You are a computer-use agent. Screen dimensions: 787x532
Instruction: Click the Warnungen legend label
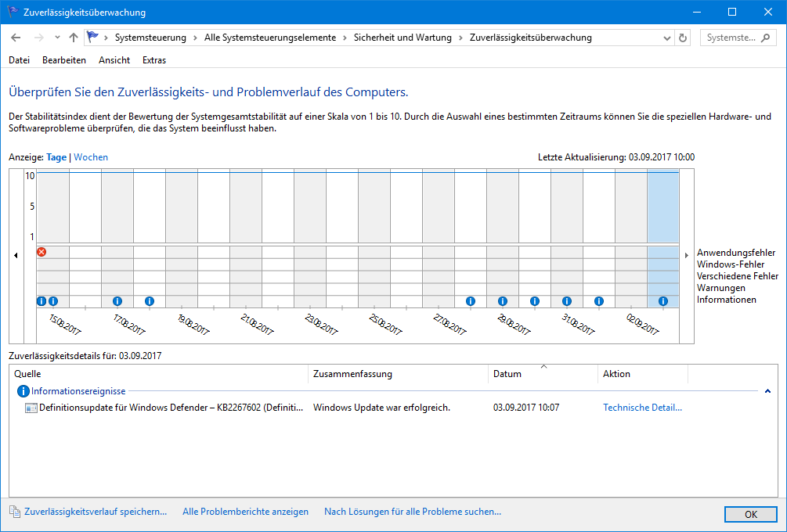coord(720,288)
